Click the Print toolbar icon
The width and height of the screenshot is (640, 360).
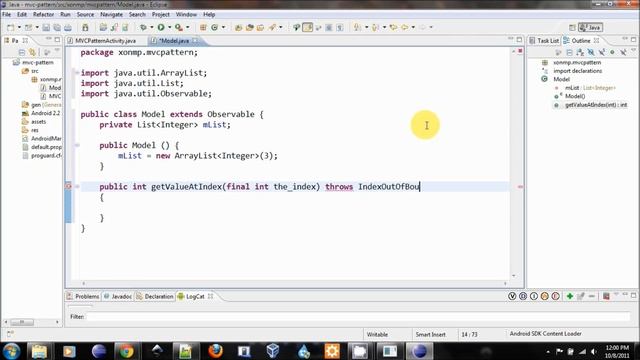pos(68,27)
